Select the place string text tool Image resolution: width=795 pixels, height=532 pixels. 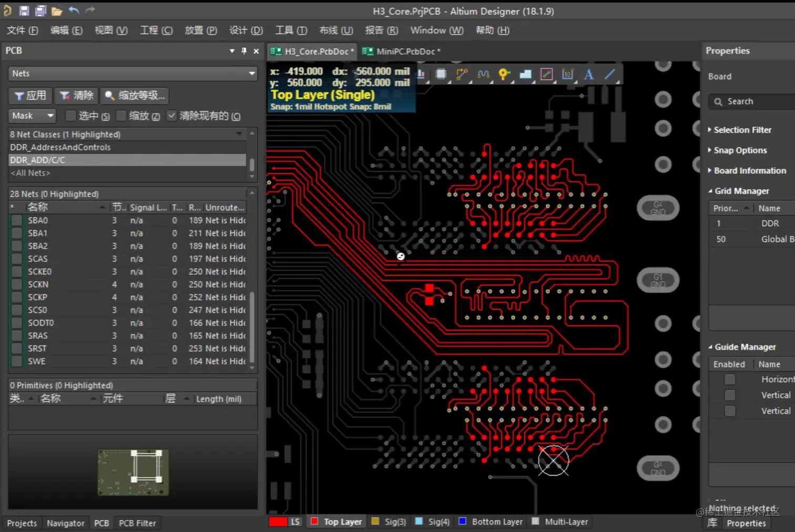click(588, 74)
